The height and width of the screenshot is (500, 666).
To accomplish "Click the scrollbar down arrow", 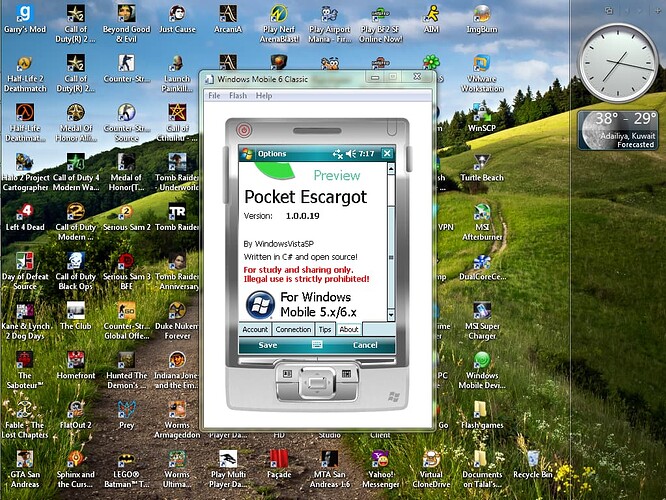I will [x=391, y=315].
